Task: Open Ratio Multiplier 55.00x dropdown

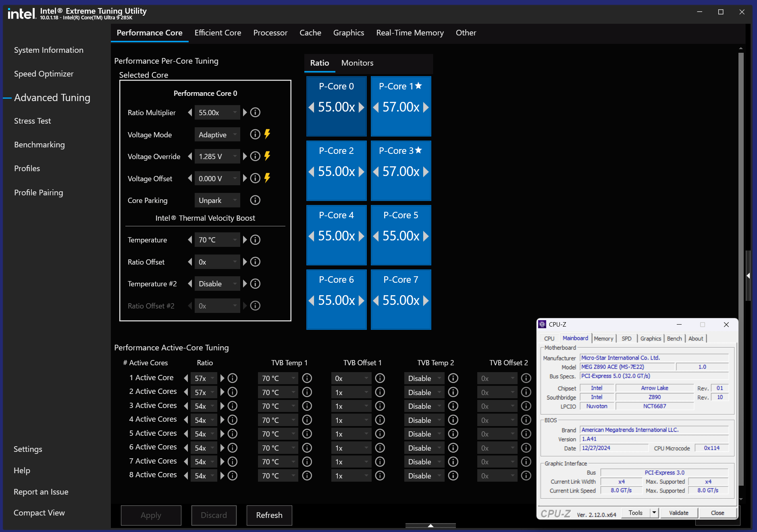Action: point(217,112)
